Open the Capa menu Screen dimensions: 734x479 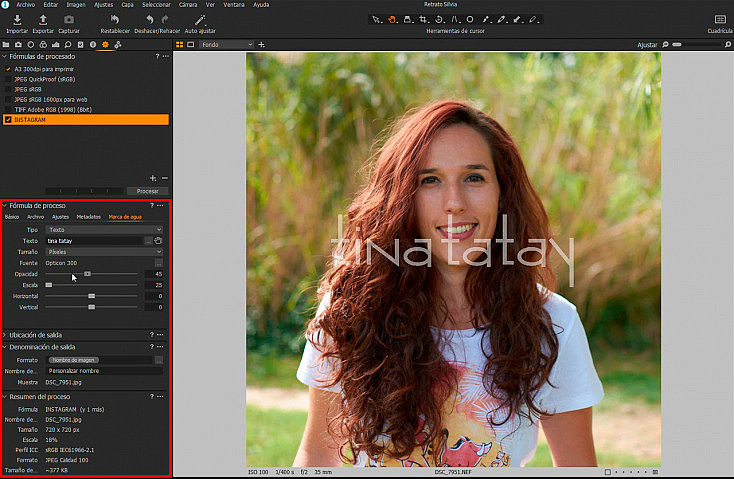127,5
